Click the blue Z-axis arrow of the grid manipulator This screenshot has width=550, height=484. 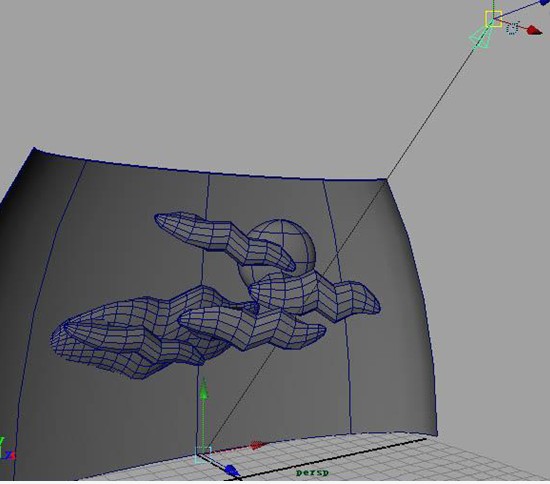(x=232, y=470)
